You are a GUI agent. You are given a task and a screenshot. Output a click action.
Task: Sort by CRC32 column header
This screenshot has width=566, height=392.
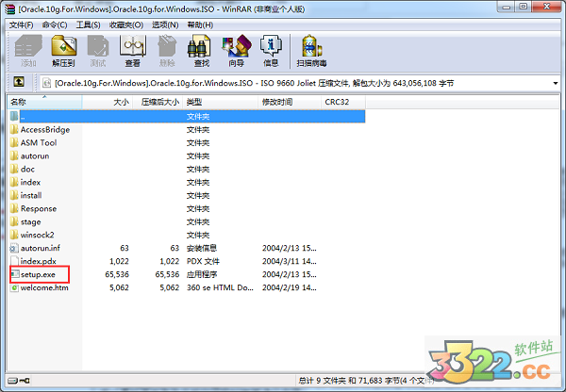pos(343,102)
